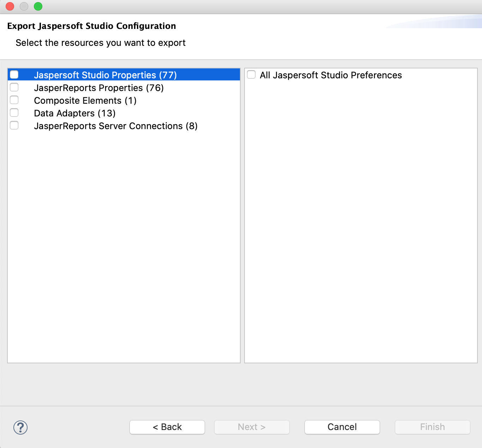The height and width of the screenshot is (448, 482).
Task: Zoom the window with green button
Action: pos(38,6)
